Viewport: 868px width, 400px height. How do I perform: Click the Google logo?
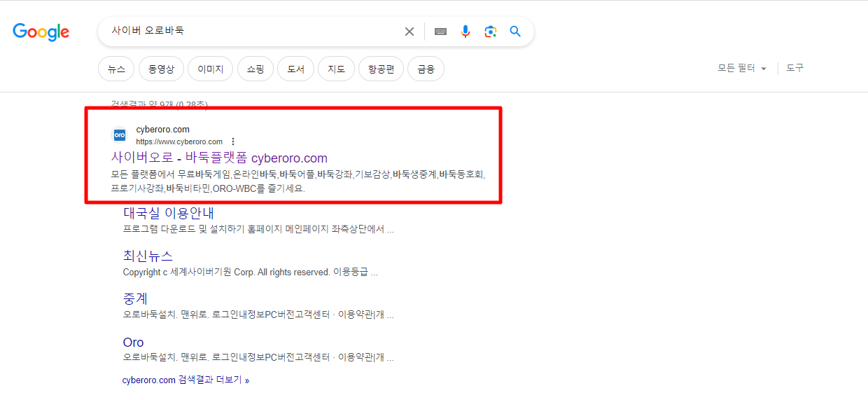(41, 32)
